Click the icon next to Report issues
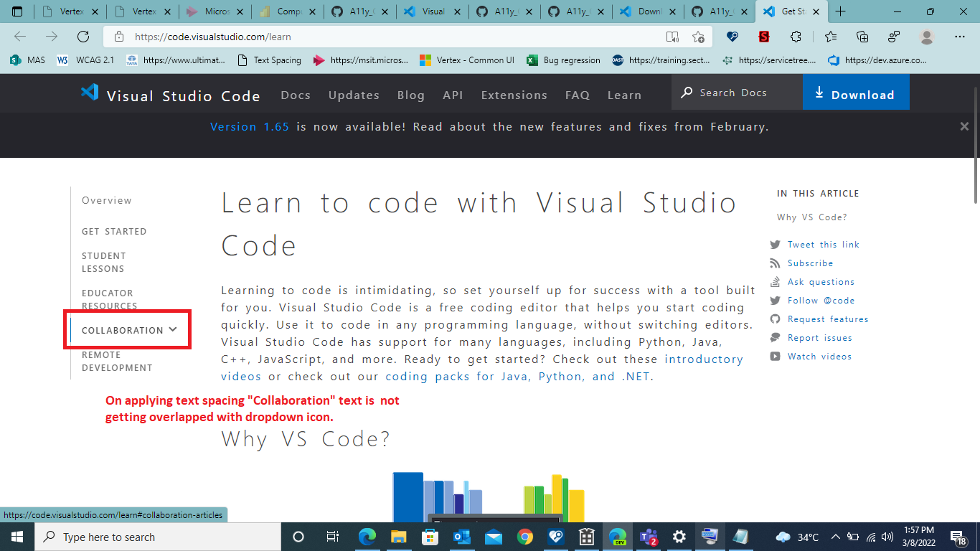Image resolution: width=980 pixels, height=551 pixels. [x=776, y=337]
